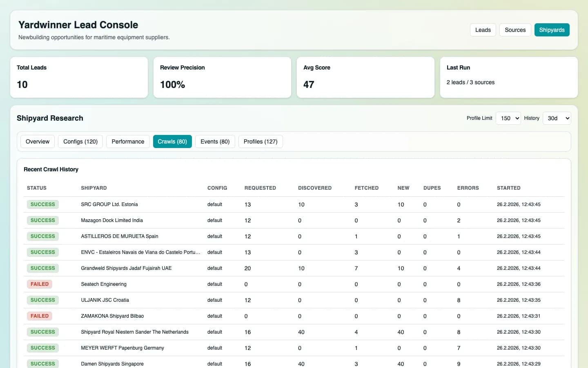Open the Sources page button
Screen dimensions: 588x368
pyautogui.click(x=515, y=30)
